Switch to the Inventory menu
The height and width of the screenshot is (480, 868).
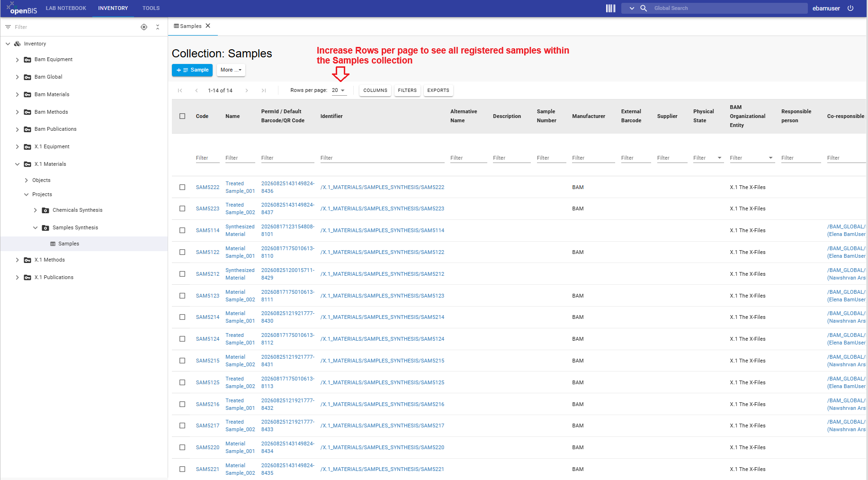point(113,8)
